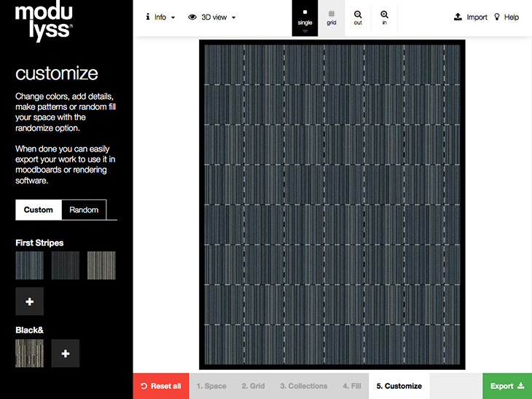532x399 pixels.
Task: Select the Black& carpet tile thumbnail
Action: pos(29,353)
